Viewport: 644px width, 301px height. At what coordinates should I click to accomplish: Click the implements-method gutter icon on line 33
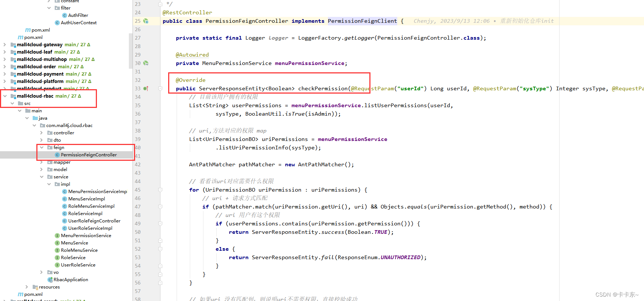click(146, 88)
